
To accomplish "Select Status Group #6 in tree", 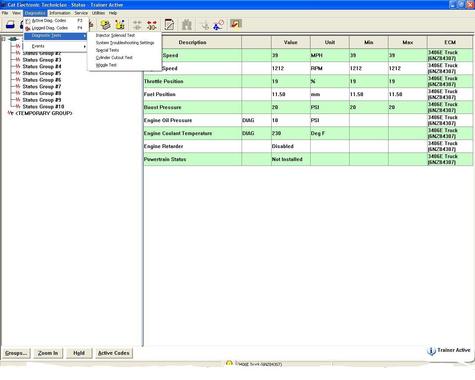I will (42, 80).
